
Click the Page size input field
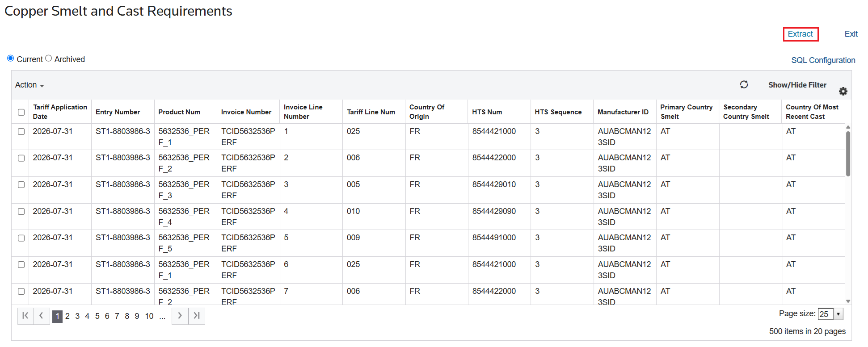click(826, 314)
